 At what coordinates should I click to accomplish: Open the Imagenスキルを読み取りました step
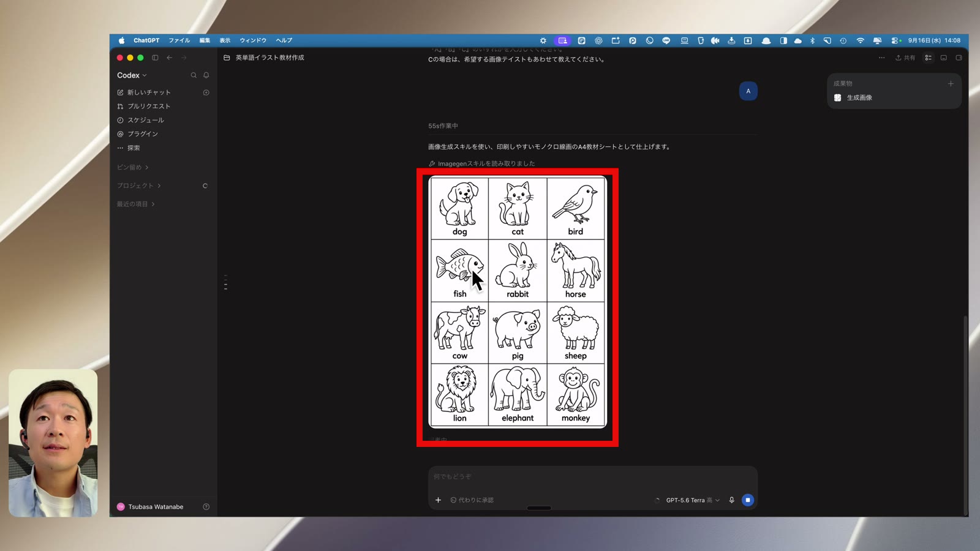point(481,163)
